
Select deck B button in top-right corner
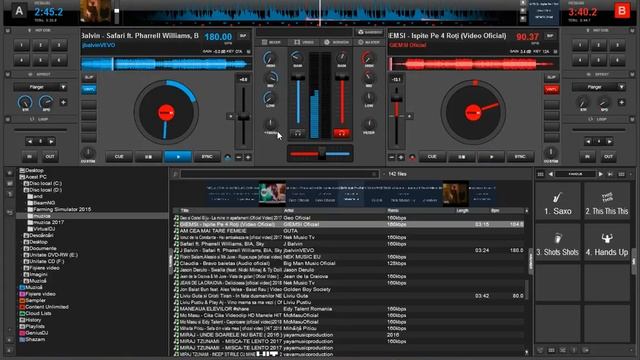[622, 11]
